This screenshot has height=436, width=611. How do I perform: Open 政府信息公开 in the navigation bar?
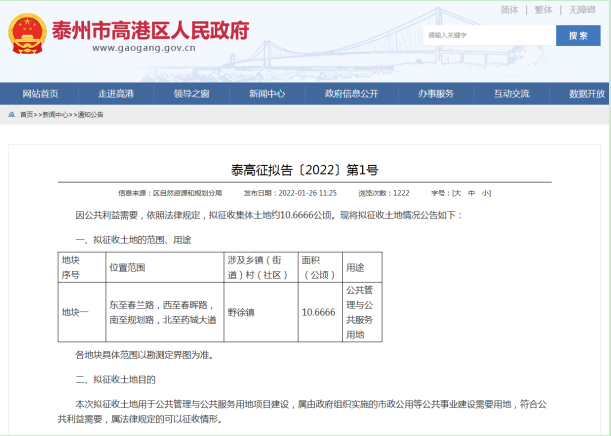pos(352,93)
